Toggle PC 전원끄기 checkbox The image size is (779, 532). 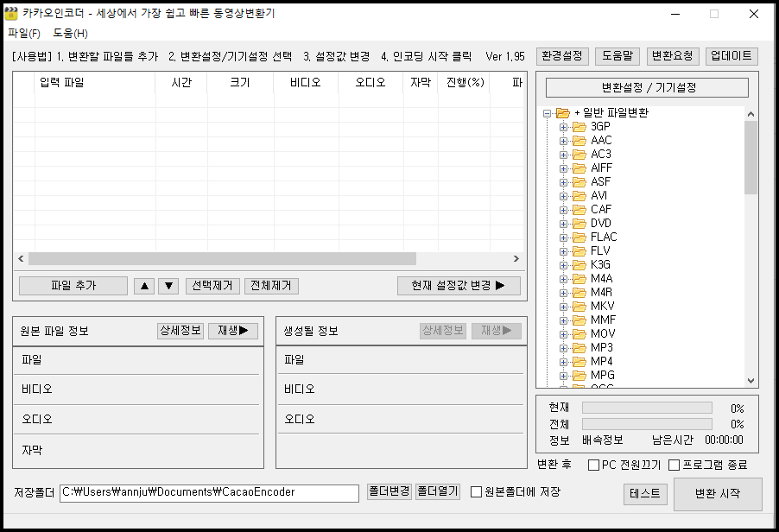click(593, 465)
